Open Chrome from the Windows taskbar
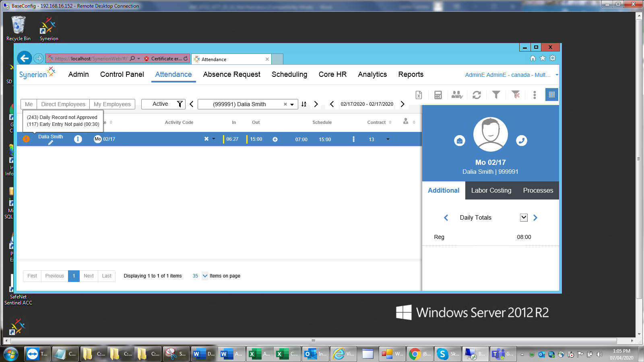 [419, 354]
